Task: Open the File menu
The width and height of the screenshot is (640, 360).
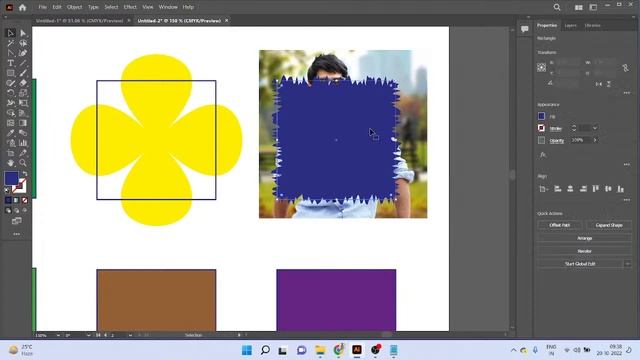Action: 42,7
